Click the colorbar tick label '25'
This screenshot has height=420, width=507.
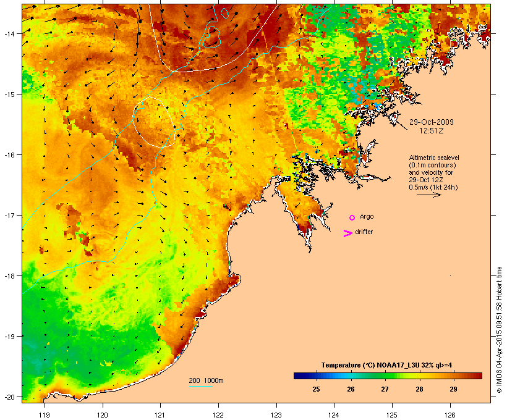[x=316, y=389]
